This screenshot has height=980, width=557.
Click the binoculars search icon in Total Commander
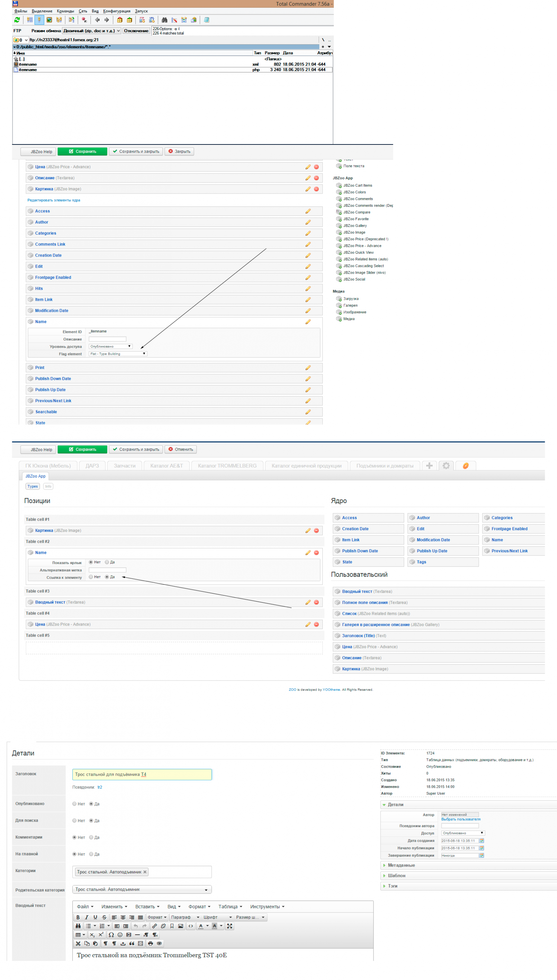165,20
